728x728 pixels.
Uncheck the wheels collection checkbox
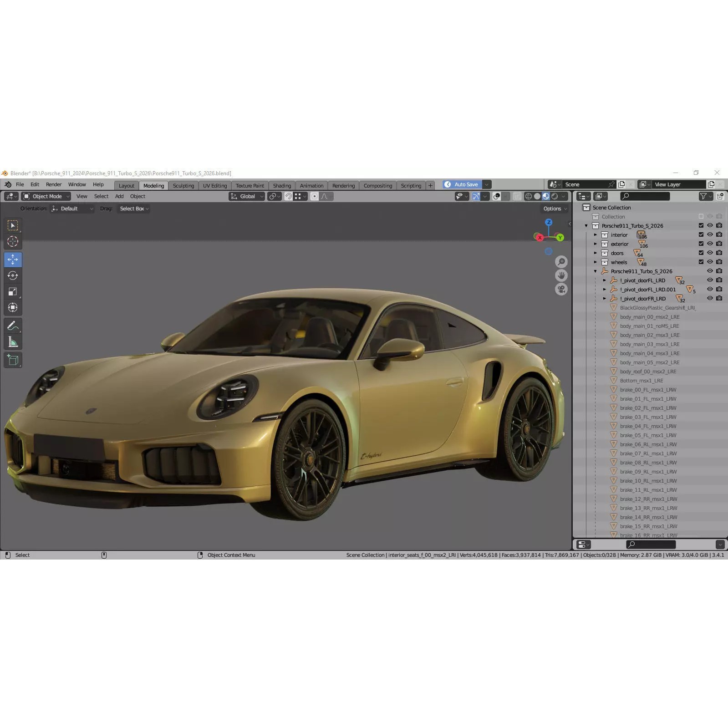coord(701,262)
